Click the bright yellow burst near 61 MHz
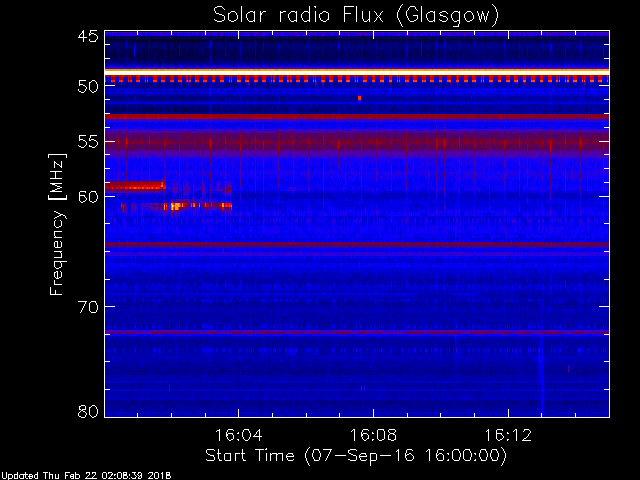The width and height of the screenshot is (640, 480). pos(176,206)
